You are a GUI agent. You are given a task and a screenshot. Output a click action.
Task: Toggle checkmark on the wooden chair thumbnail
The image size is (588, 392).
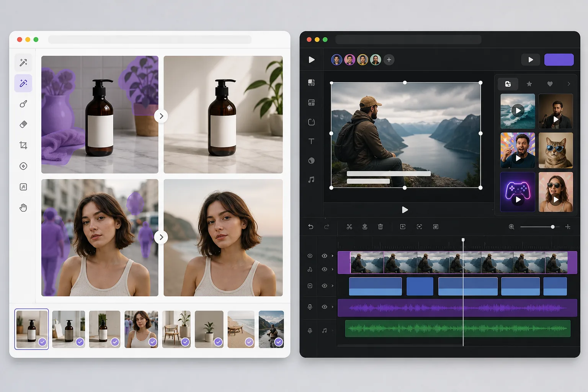click(x=185, y=342)
